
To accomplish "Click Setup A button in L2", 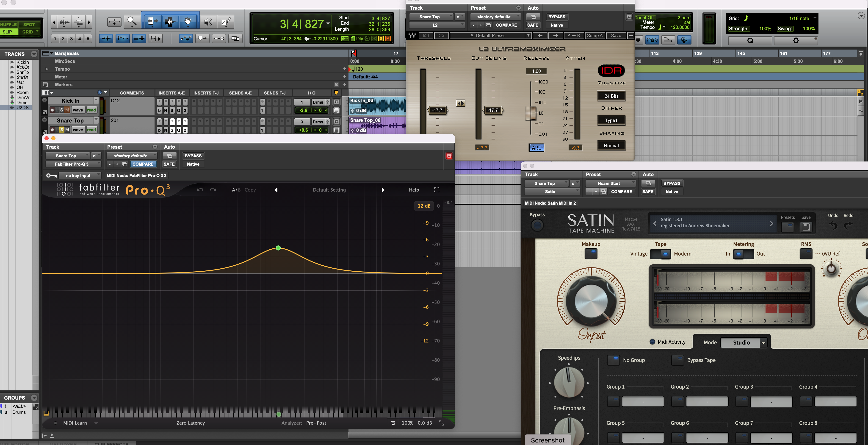I will 595,35.
